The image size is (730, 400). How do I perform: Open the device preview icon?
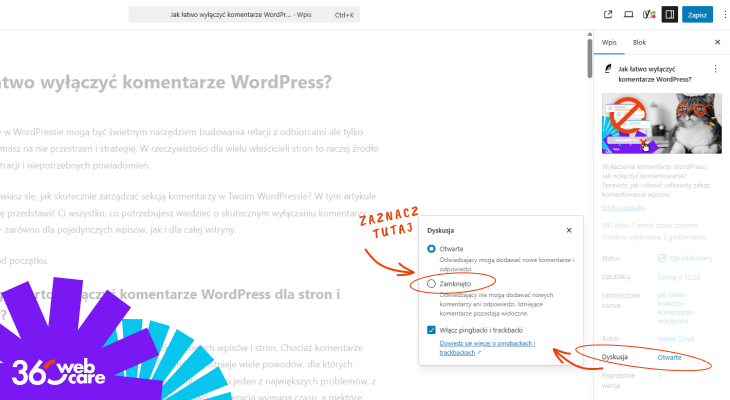tap(628, 15)
